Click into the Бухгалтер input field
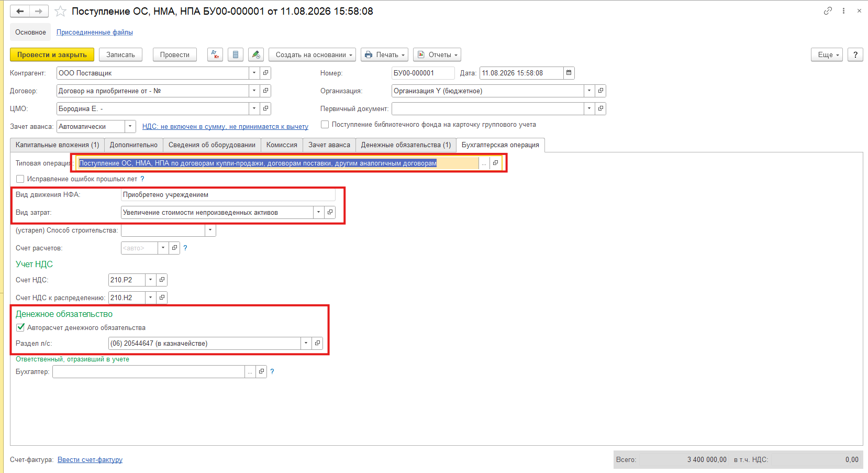Image resolution: width=868 pixels, height=473 pixels. point(149,371)
